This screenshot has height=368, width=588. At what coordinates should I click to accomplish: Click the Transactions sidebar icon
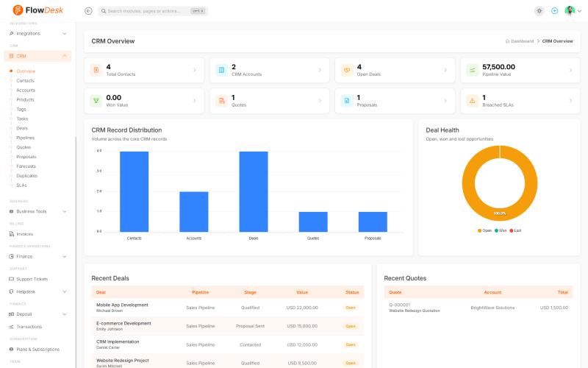(x=11, y=327)
